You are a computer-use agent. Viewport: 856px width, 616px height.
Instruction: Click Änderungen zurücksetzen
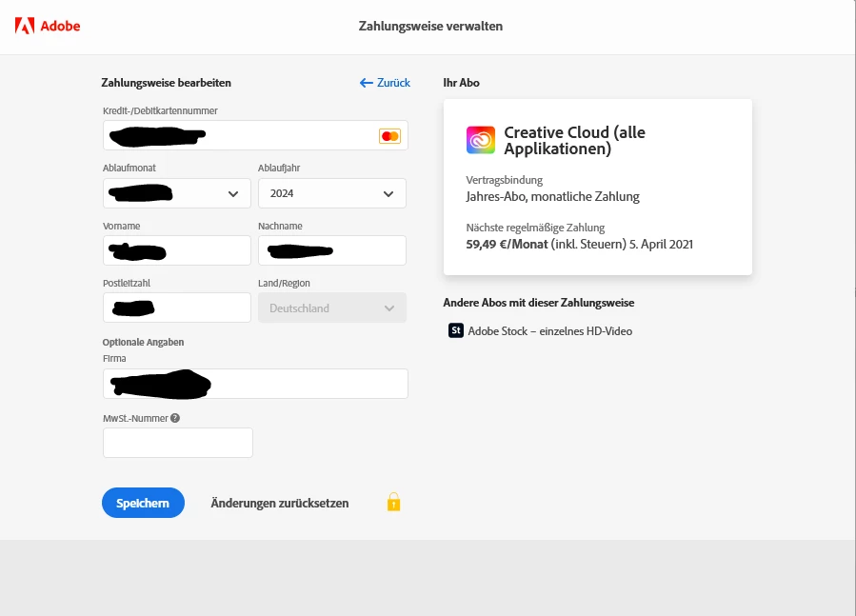(280, 503)
